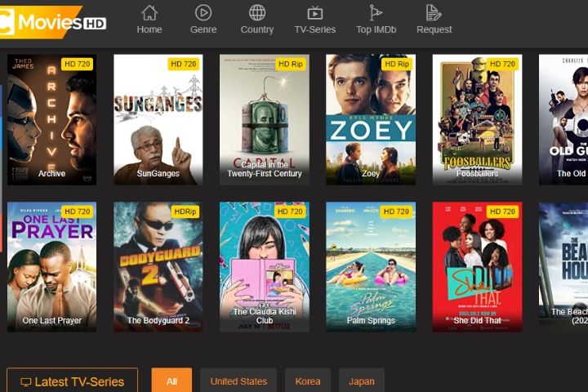
Task: Click the Zoey title text
Action: (x=371, y=173)
